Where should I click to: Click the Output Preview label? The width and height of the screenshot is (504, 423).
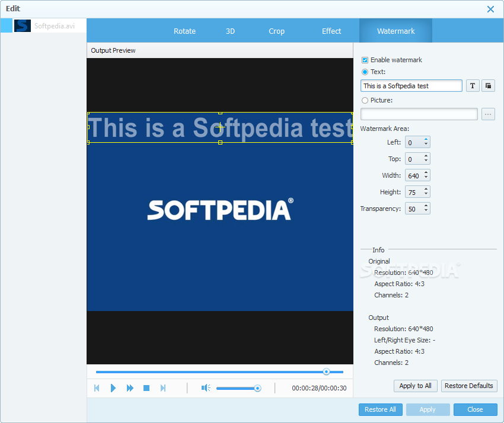coord(113,50)
